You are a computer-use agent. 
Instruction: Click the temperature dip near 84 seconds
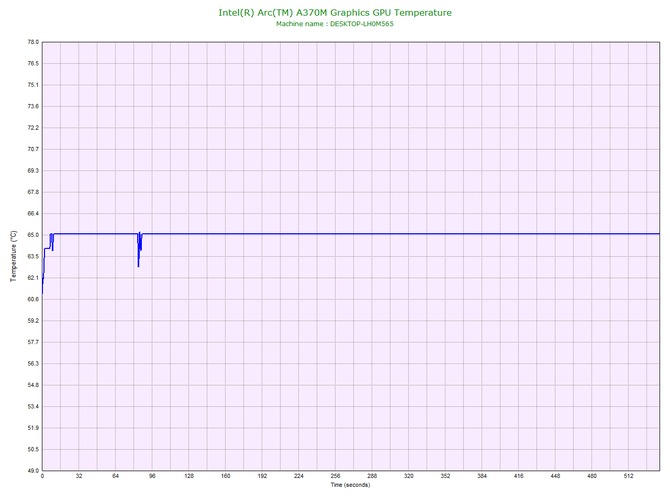[x=139, y=250]
